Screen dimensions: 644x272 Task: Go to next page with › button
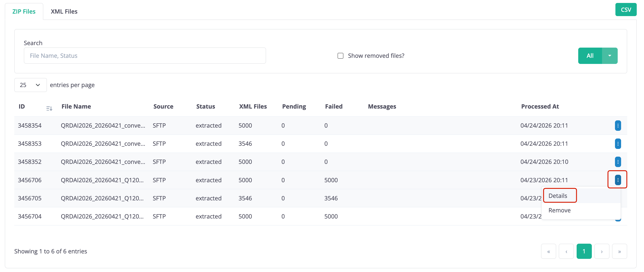point(602,251)
